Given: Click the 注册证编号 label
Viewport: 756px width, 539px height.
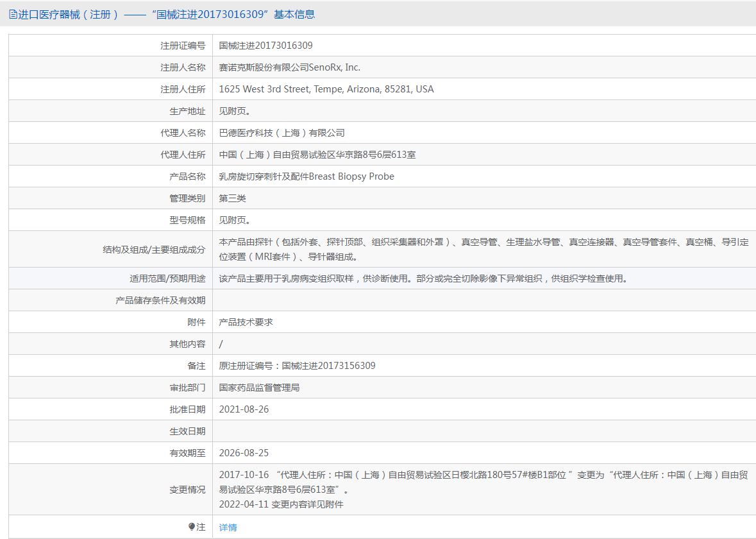Looking at the screenshot, I should click(x=183, y=46).
